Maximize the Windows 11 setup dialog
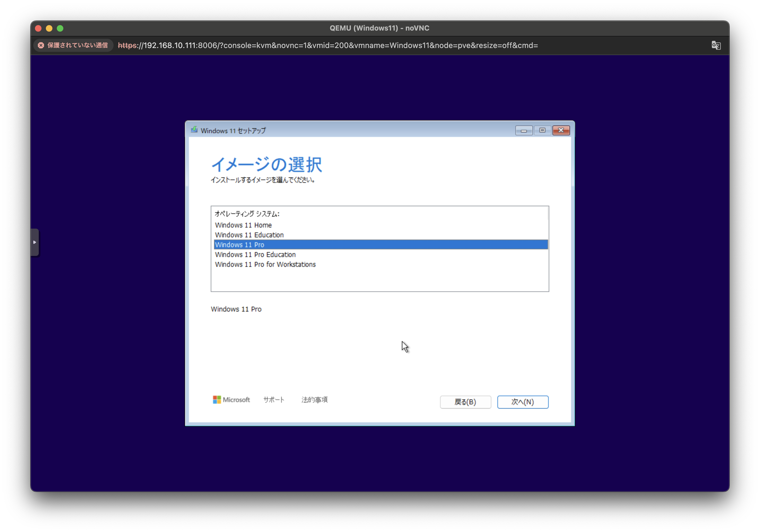This screenshot has height=532, width=760. pyautogui.click(x=542, y=130)
